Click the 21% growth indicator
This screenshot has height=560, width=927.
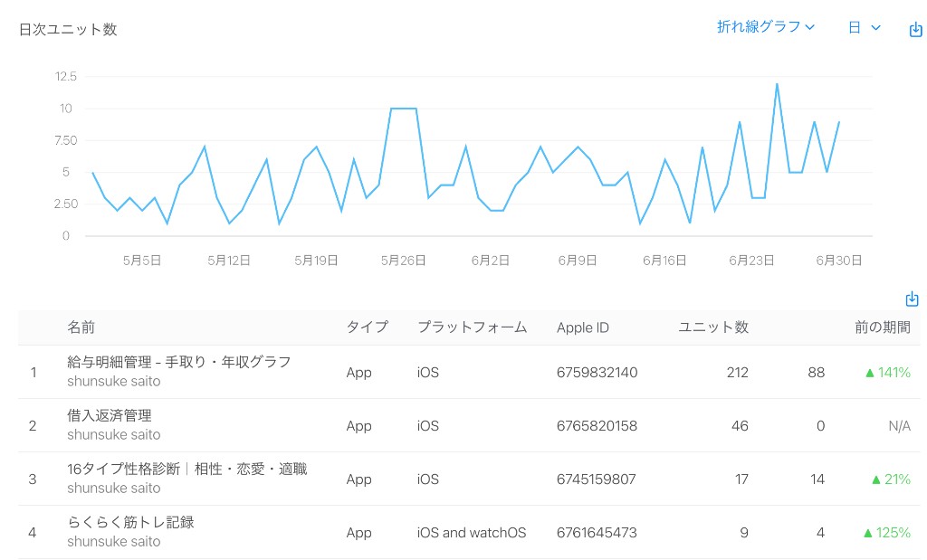tap(891, 479)
